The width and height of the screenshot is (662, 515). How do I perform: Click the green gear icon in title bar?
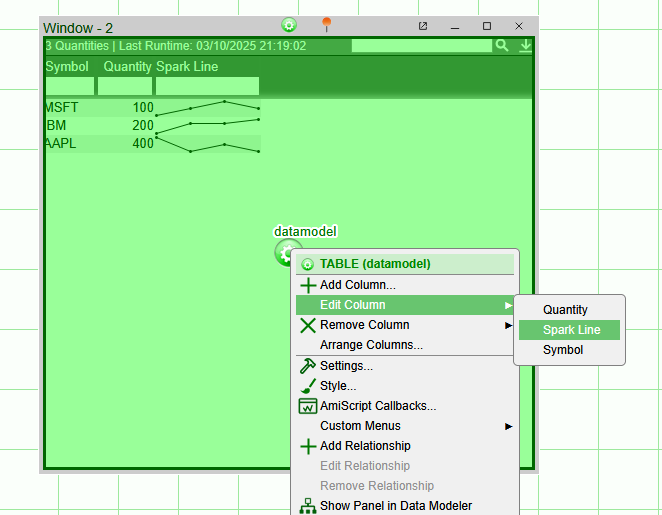(289, 25)
